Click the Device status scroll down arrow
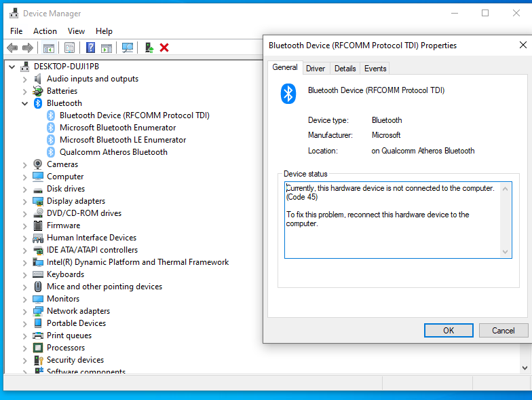 click(x=505, y=251)
